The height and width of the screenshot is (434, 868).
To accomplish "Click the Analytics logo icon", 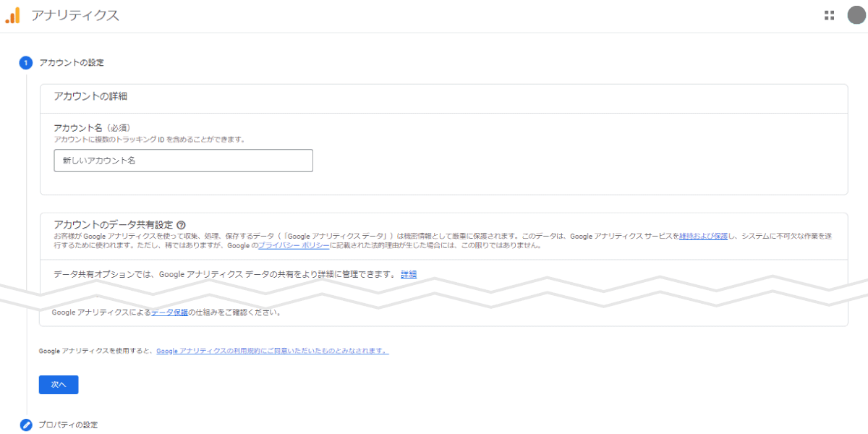I will (13, 15).
